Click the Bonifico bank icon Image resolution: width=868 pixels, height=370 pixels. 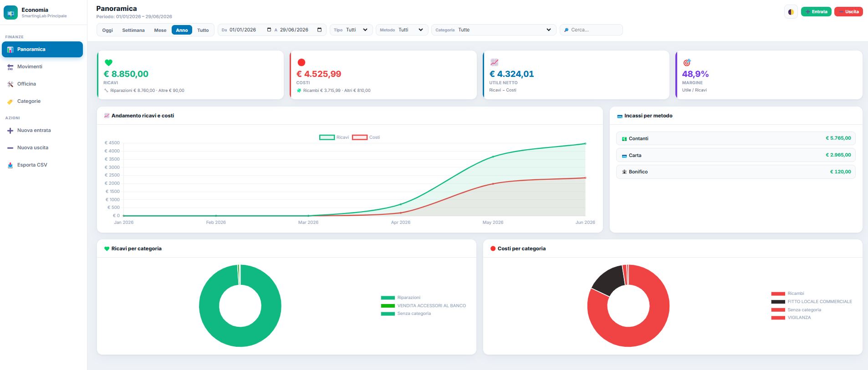point(624,172)
